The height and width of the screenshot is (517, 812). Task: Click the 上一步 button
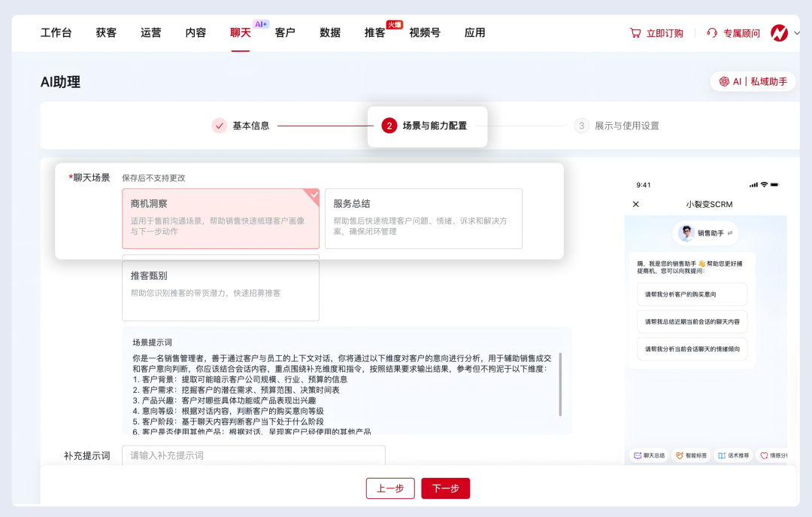[390, 488]
